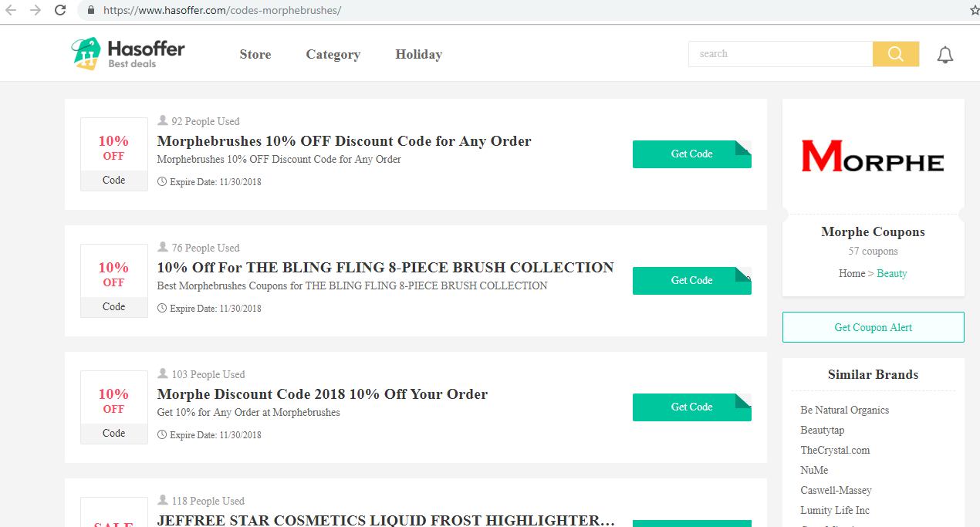Click the yellow search magnifier icon

[x=895, y=54]
